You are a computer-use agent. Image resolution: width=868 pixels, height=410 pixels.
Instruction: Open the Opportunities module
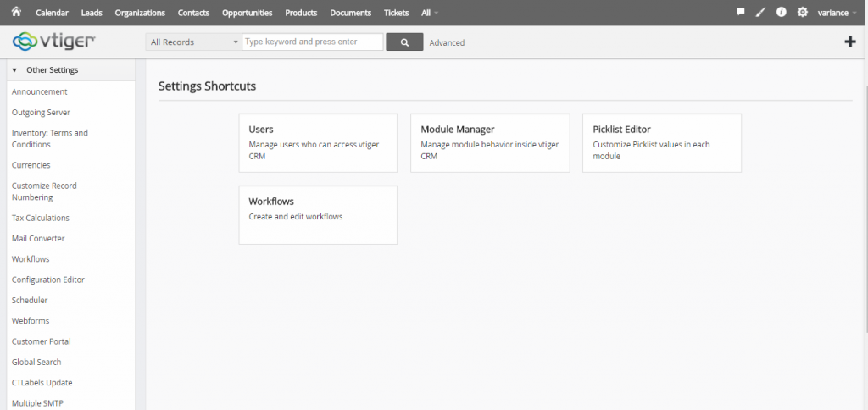coord(248,13)
